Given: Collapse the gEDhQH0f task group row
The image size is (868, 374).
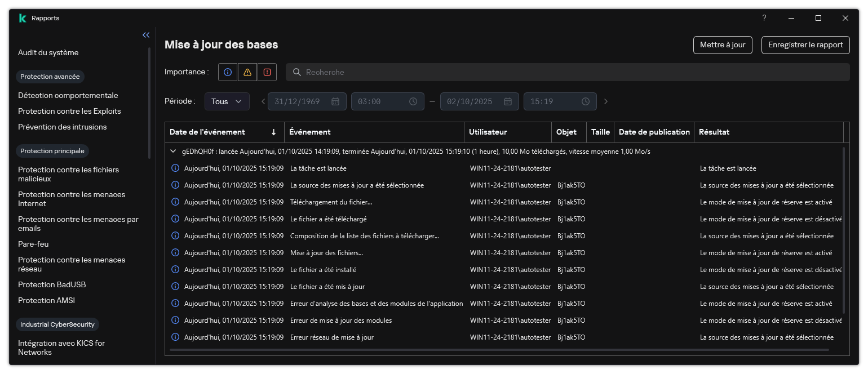Looking at the screenshot, I should coord(174,152).
